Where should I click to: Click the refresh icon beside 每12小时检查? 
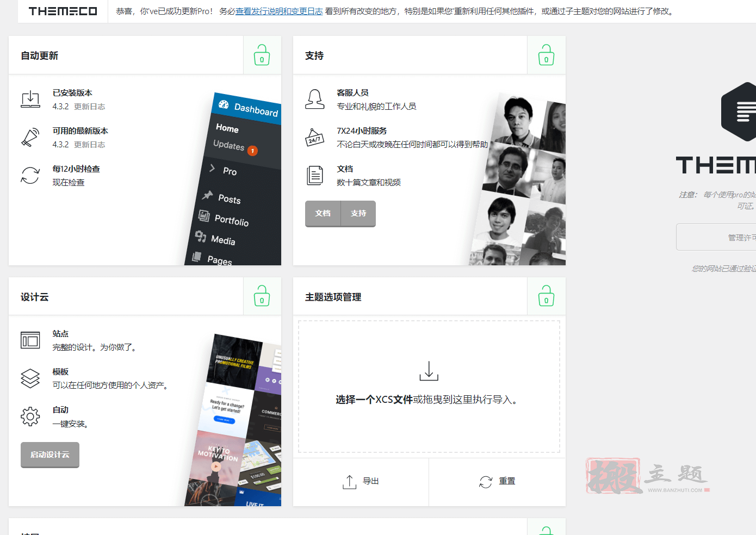30,175
